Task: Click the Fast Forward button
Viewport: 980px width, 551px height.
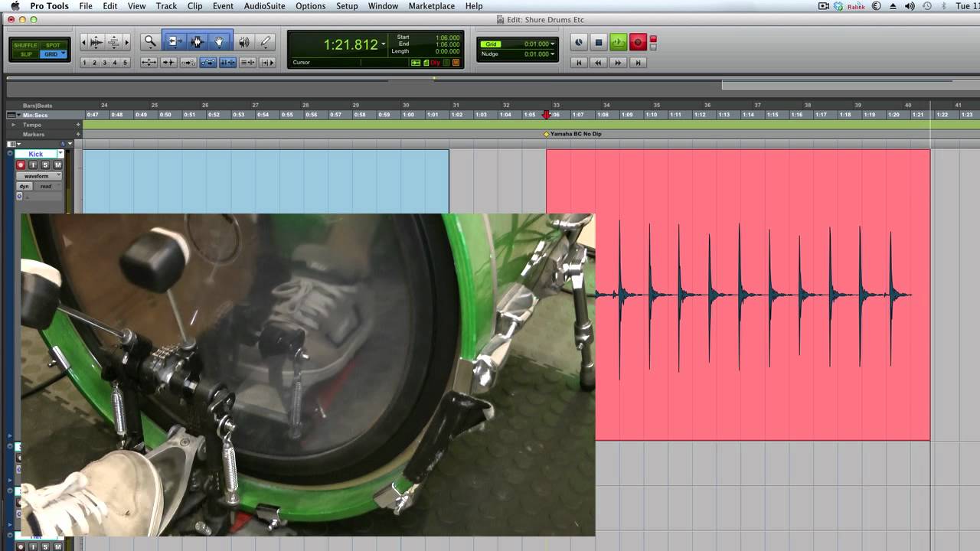Action: click(618, 63)
